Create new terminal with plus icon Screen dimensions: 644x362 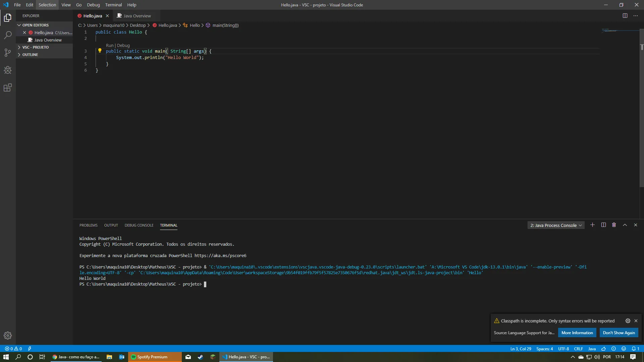592,225
